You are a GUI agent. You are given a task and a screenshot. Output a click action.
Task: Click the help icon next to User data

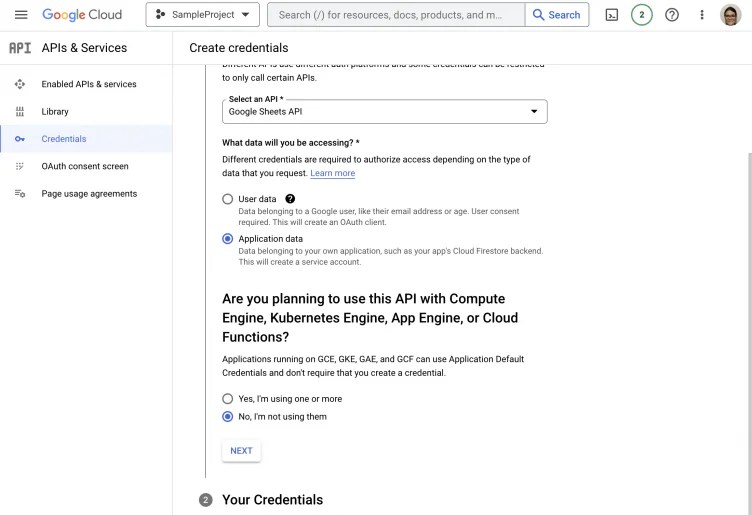[x=290, y=199]
